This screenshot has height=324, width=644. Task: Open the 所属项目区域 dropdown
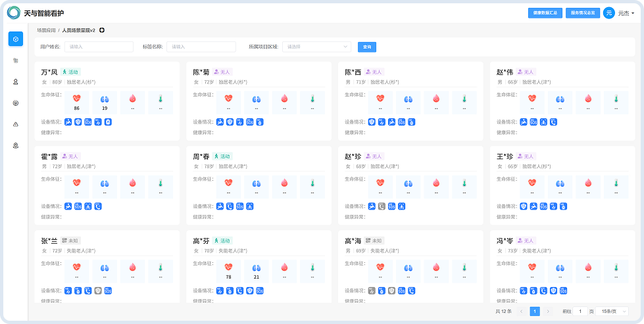tap(316, 47)
